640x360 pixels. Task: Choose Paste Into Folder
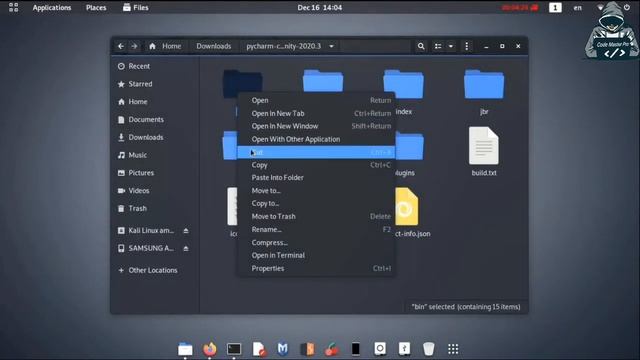(x=316, y=178)
